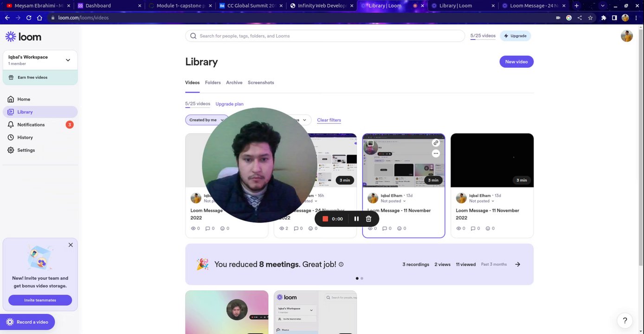The width and height of the screenshot is (644, 334).
Task: Click the search magnifier icon
Action: 193,36
